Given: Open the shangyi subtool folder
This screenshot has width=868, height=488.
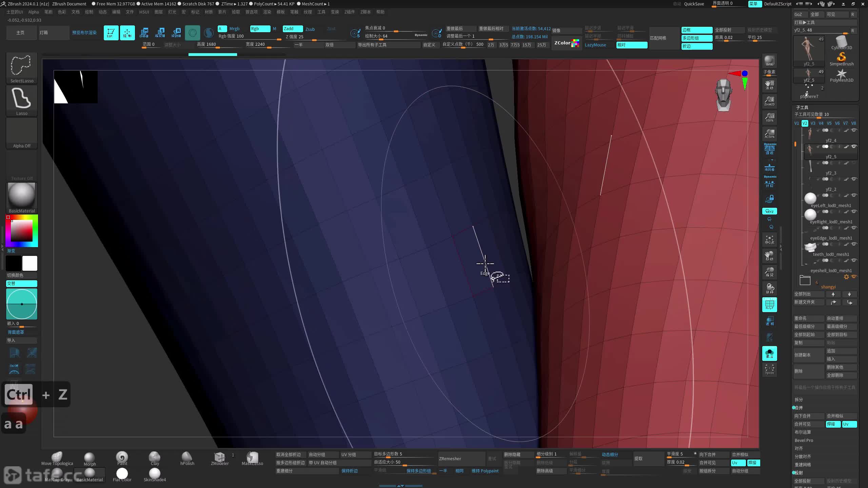Looking at the screenshot, I should tap(805, 280).
